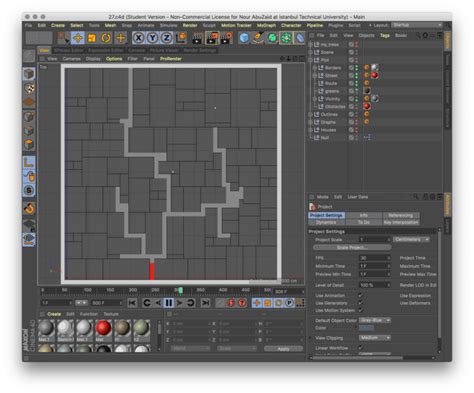
Task: Open the Centimeters unit dropdown
Action: click(411, 239)
